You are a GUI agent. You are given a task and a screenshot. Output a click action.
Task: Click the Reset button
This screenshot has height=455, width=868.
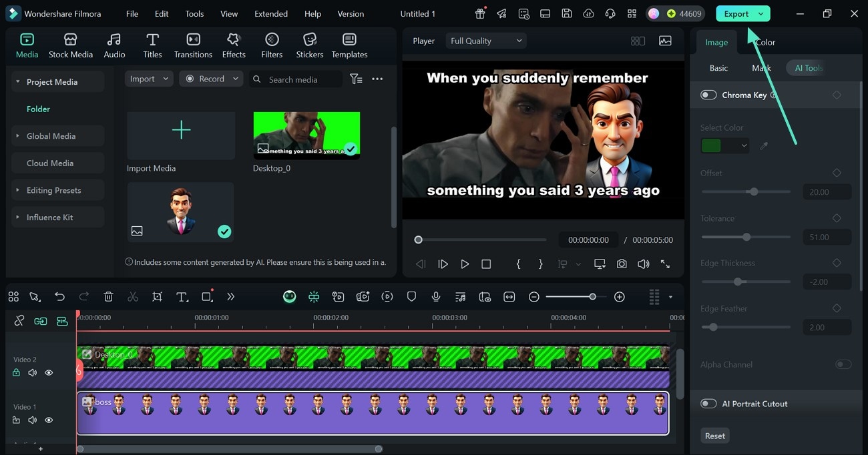(x=714, y=436)
